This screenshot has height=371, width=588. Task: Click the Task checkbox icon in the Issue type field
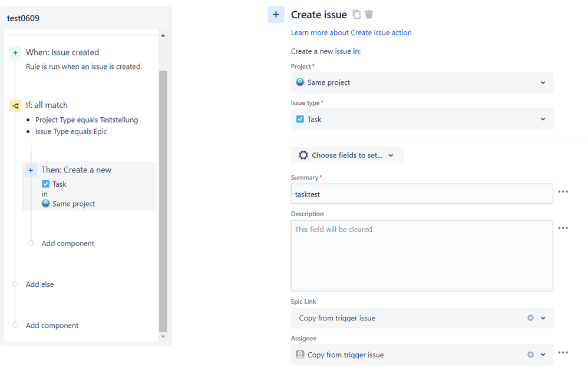coord(300,119)
